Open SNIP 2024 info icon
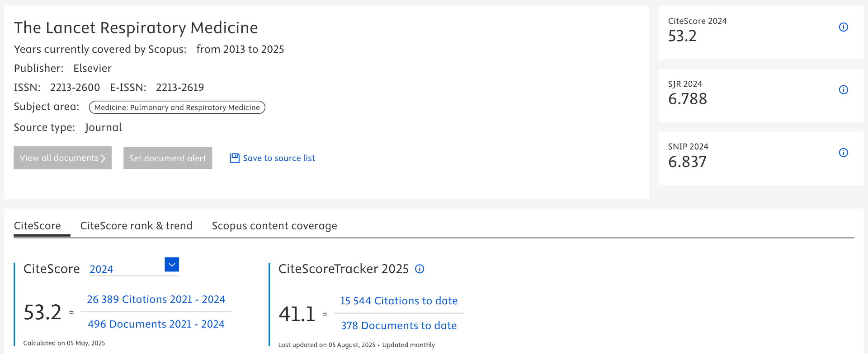This screenshot has width=868, height=354. [x=843, y=153]
